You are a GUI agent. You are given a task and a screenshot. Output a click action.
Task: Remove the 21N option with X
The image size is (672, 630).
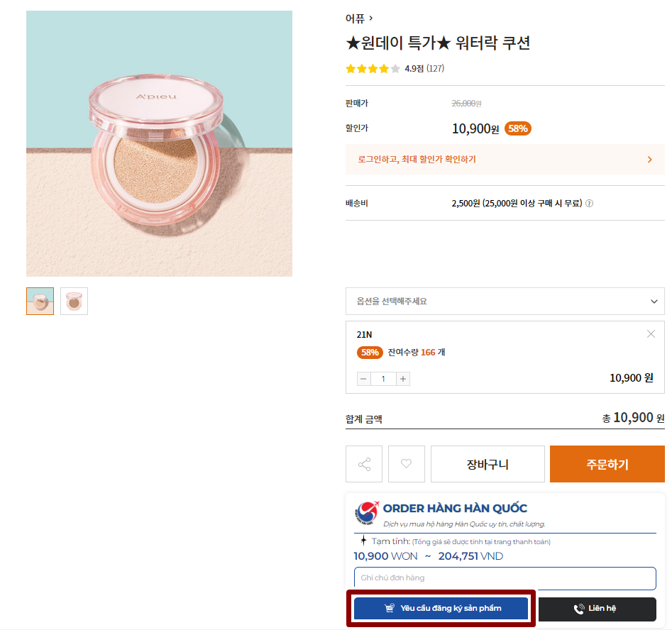pos(651,334)
